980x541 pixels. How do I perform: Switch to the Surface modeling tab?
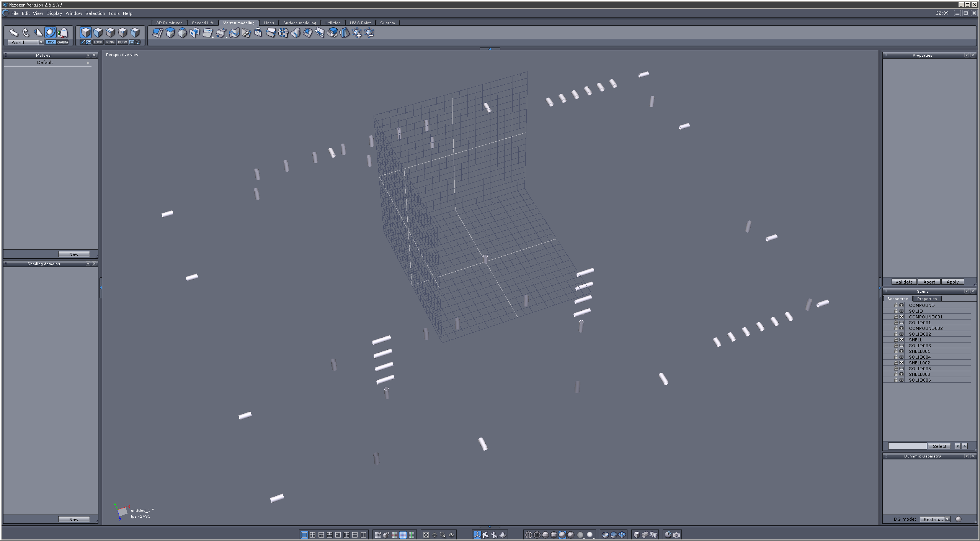click(299, 23)
